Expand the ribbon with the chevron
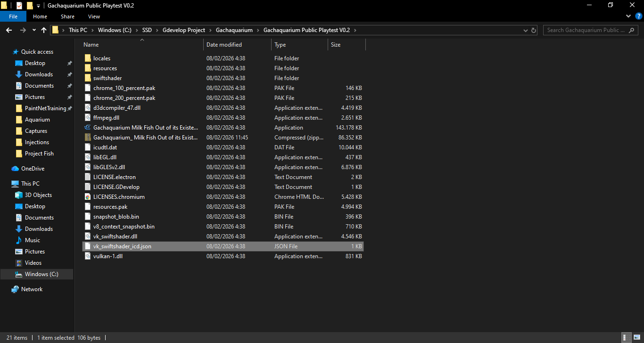The image size is (644, 343). 628,16
